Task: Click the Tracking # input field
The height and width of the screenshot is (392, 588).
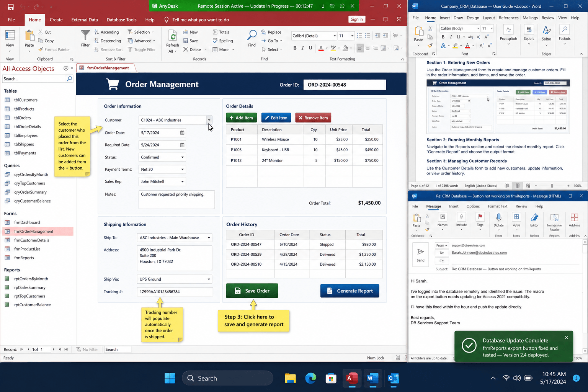Action: click(x=175, y=292)
